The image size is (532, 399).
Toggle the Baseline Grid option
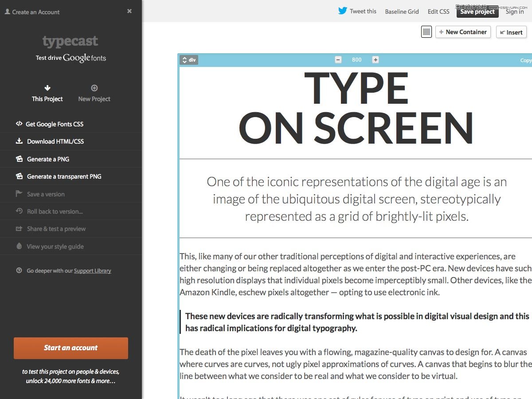pyautogui.click(x=402, y=12)
